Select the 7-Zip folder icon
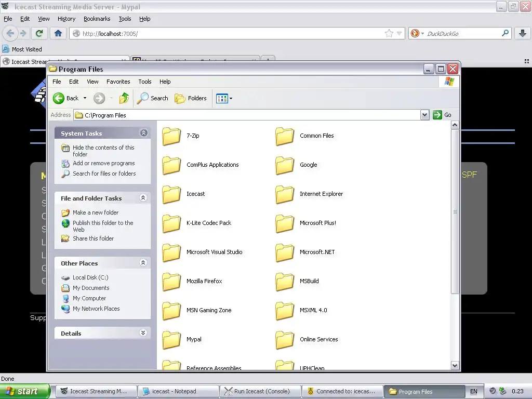532x399 pixels. [171, 136]
